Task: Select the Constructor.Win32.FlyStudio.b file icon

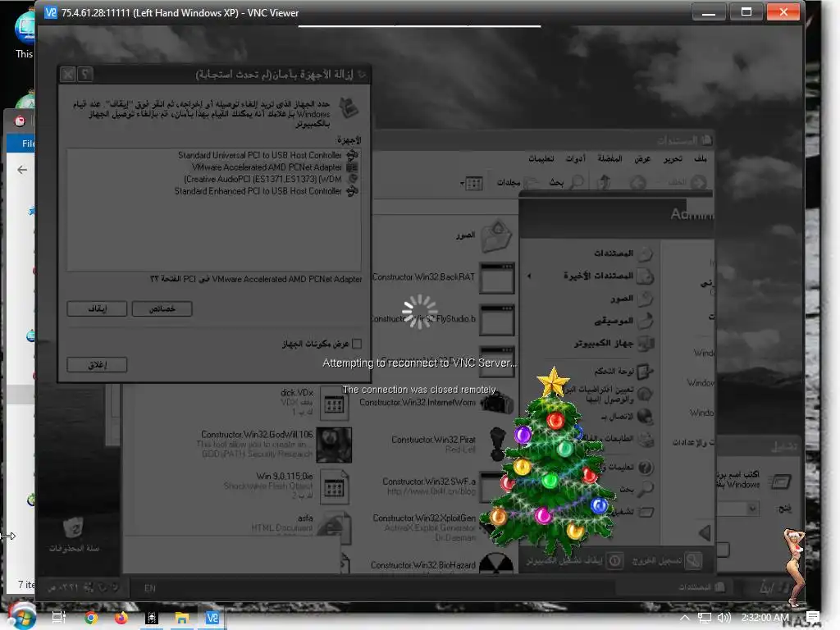Action: [496, 320]
